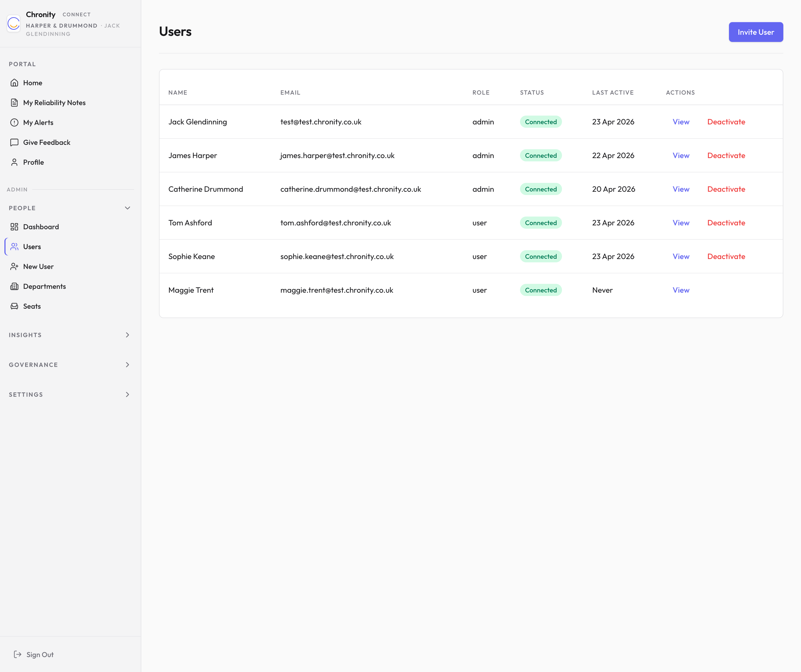Screen dimensions: 801x672
Task: Click the Sign Out icon at the bottom
Action: (x=18, y=654)
